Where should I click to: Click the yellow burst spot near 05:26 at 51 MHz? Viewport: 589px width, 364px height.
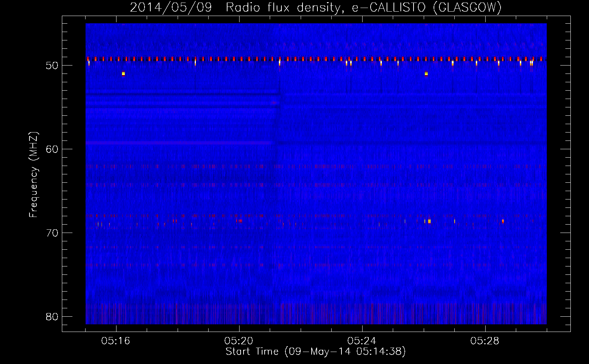(426, 74)
